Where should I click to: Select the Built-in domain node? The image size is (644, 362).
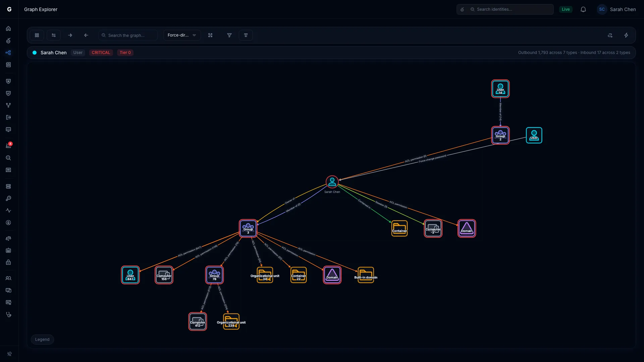(366, 275)
